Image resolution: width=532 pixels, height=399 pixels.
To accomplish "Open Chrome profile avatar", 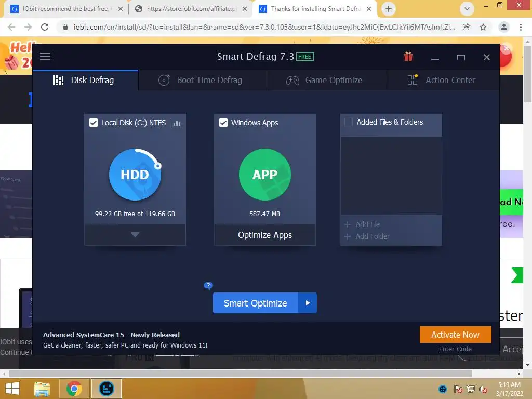I will [x=504, y=27].
